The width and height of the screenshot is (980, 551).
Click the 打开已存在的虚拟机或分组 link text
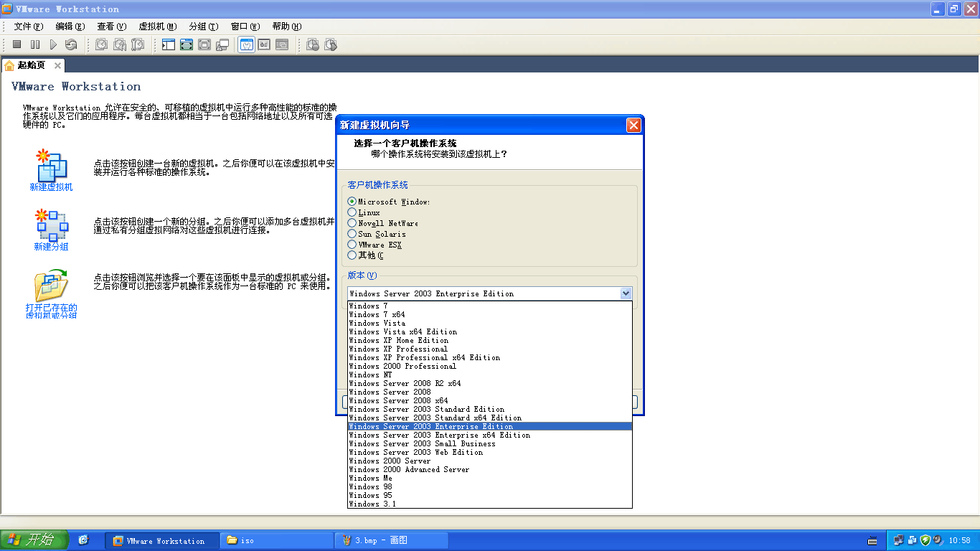pyautogui.click(x=51, y=311)
